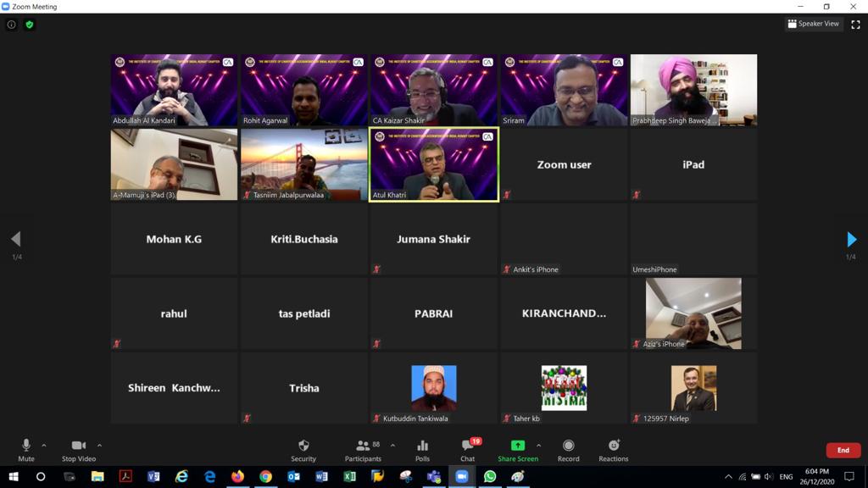Viewport: 868px width, 488px height.
Task: Select Kutbuddin Tankiwala profile picture
Action: click(x=433, y=388)
